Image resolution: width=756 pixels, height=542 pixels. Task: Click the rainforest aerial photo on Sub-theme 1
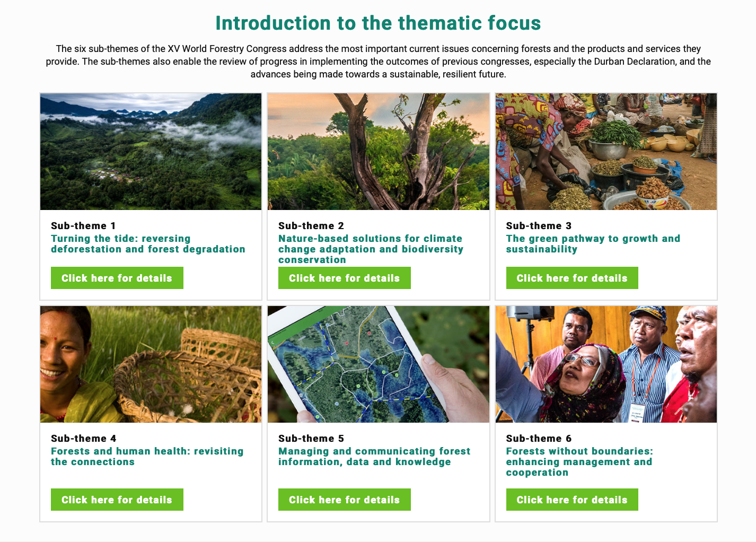coord(151,152)
